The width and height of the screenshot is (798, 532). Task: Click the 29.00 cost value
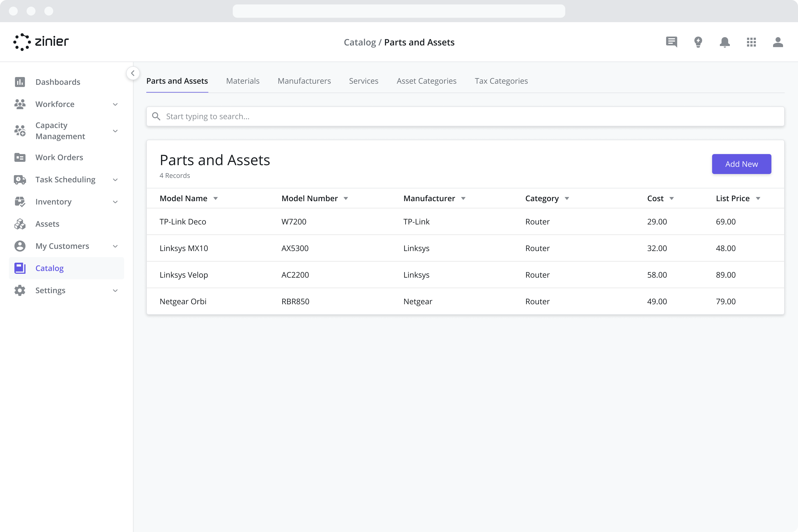657,222
